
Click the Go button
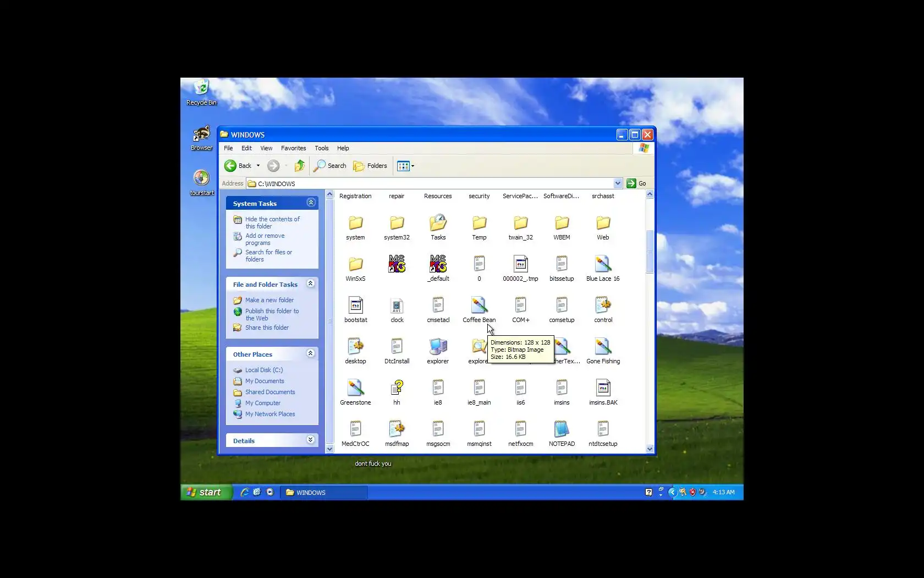[637, 183]
